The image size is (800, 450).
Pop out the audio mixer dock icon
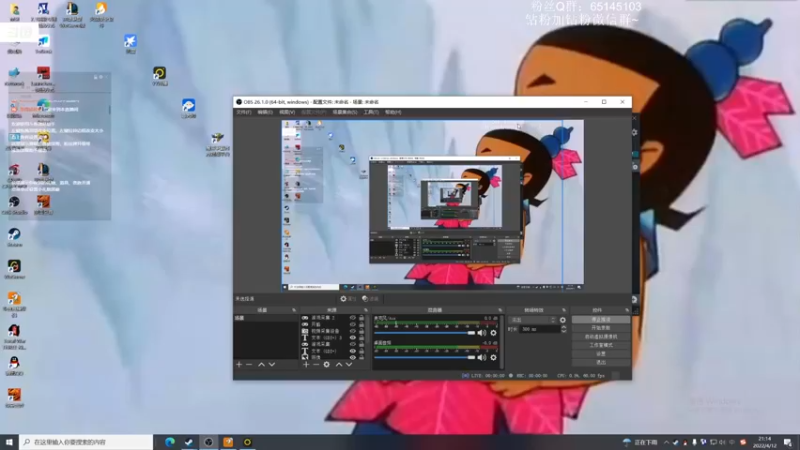click(x=500, y=310)
